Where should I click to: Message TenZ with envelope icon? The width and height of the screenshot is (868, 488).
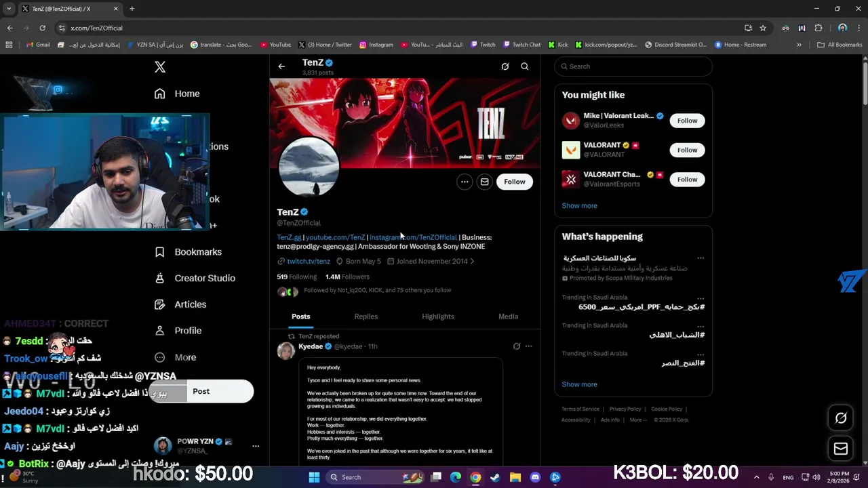pyautogui.click(x=484, y=182)
